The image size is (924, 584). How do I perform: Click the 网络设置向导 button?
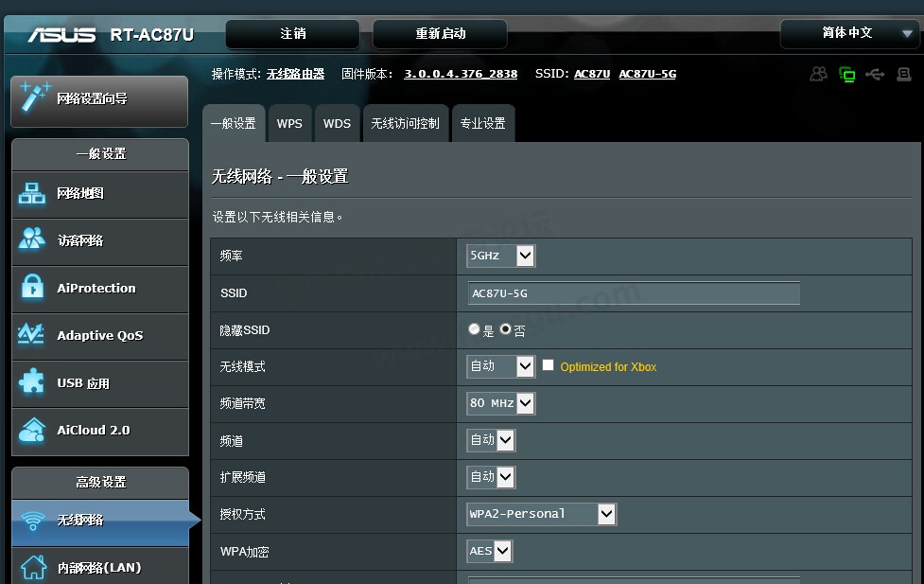[99, 101]
